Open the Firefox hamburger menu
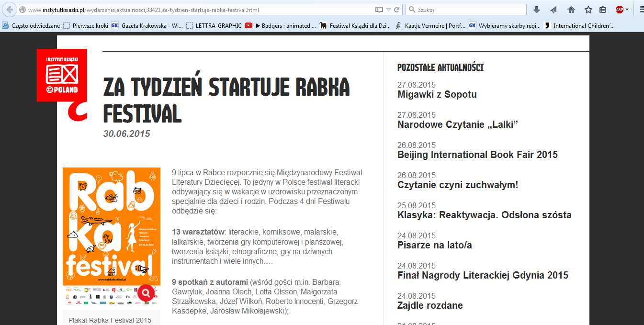 pos(641,10)
